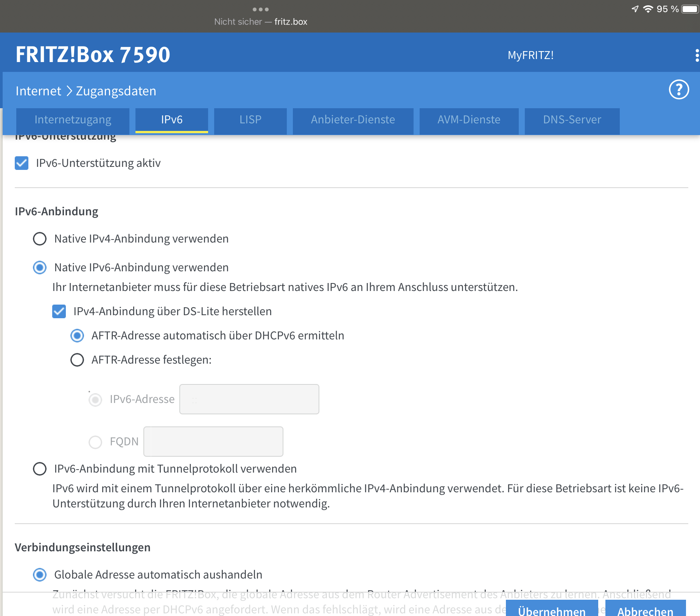Click the Zugangsdaten breadcrumb

116,91
